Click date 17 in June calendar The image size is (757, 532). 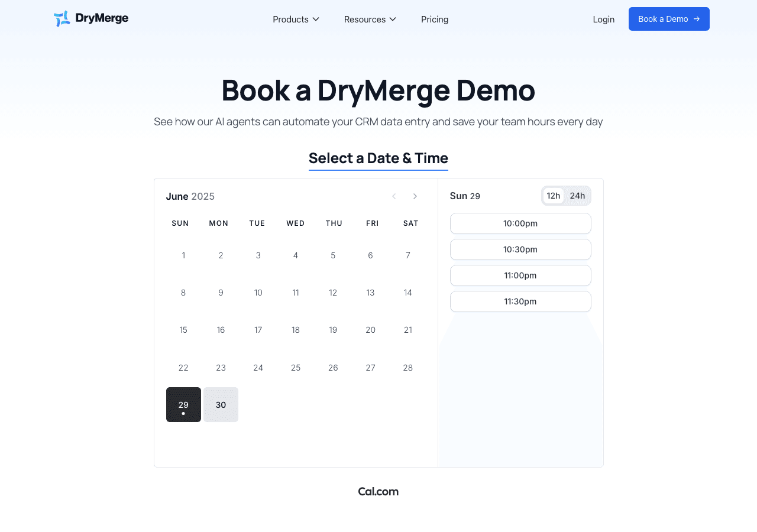258,330
